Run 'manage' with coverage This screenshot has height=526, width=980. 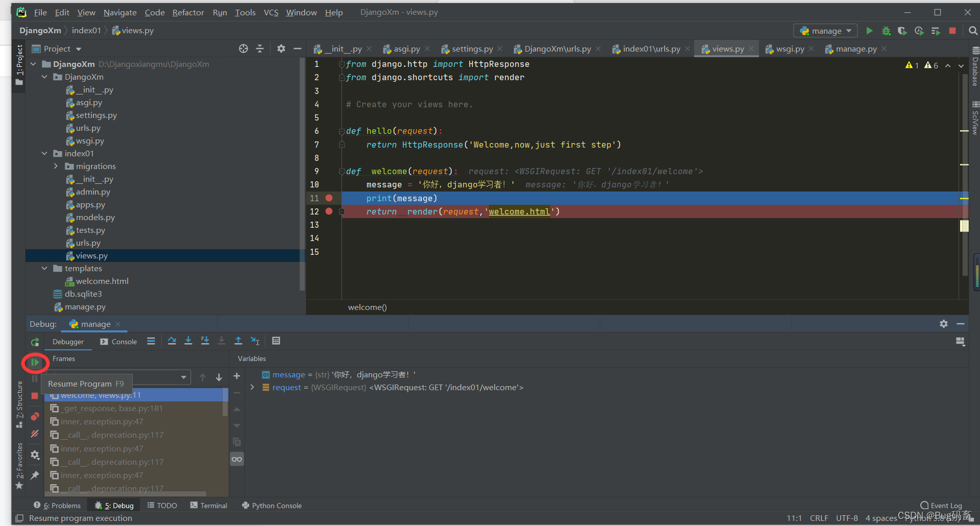[902, 31]
